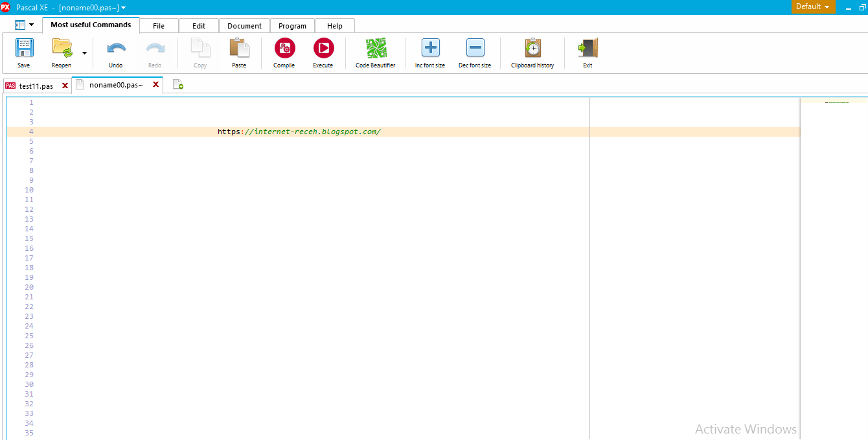The width and height of the screenshot is (868, 440).
Task: Execute the compiled program
Action: 323,52
